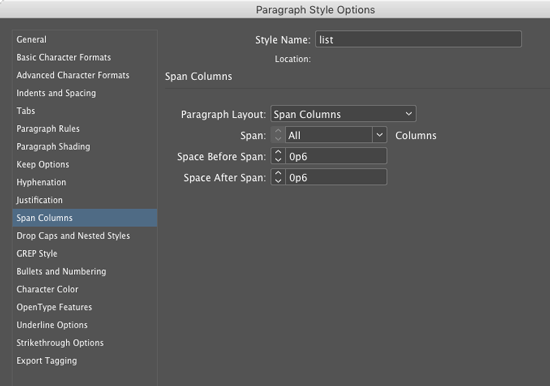This screenshot has height=386, width=550.
Task: Increase Space After Span value
Action: point(278,173)
